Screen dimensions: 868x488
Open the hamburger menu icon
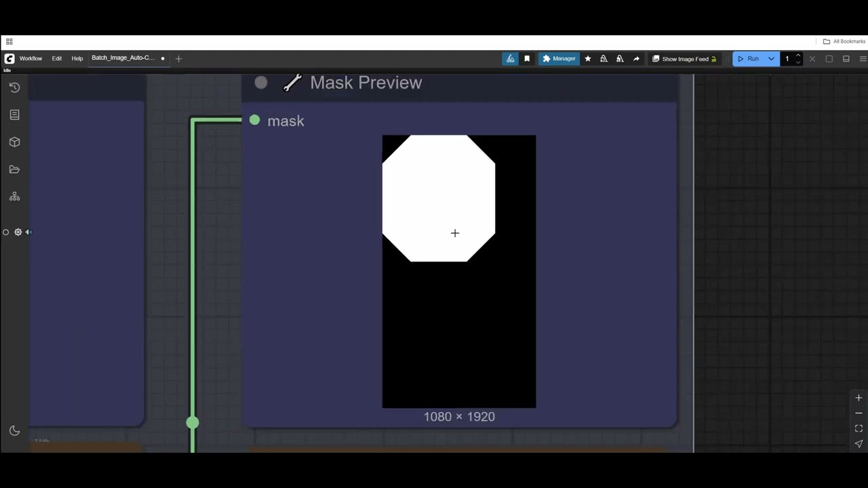click(x=863, y=59)
